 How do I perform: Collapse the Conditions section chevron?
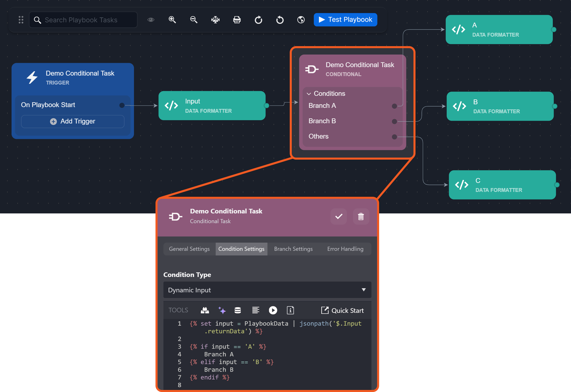[309, 94]
